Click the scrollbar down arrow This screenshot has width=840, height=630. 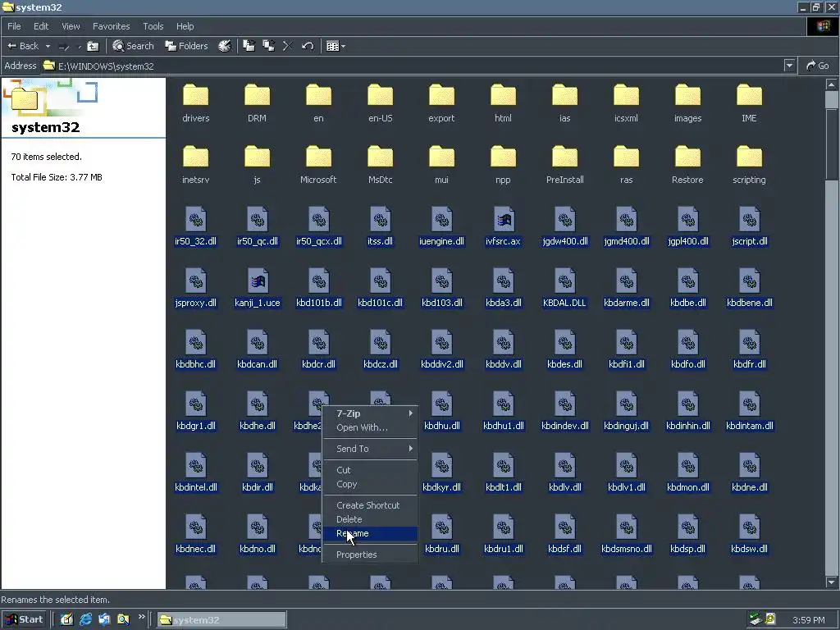click(832, 582)
